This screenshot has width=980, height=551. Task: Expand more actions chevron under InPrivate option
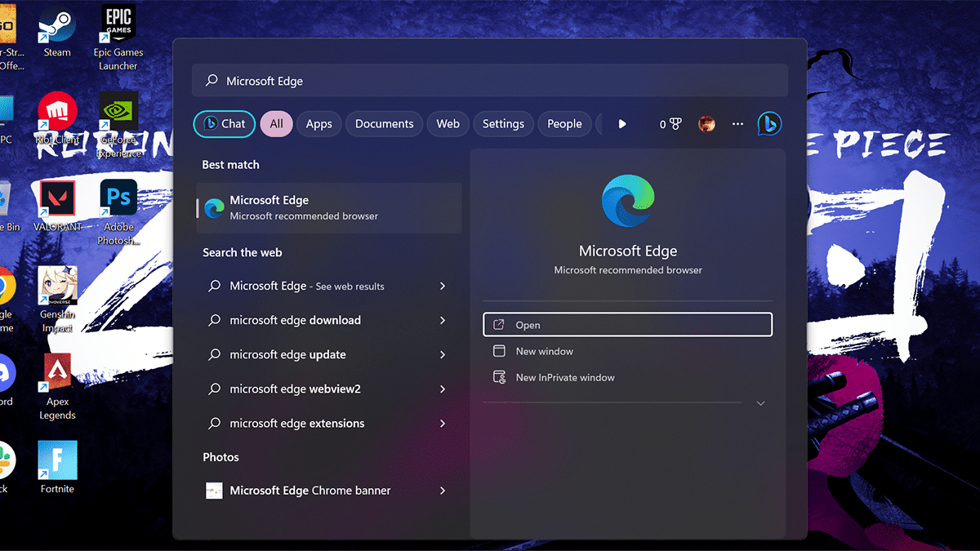(x=760, y=403)
